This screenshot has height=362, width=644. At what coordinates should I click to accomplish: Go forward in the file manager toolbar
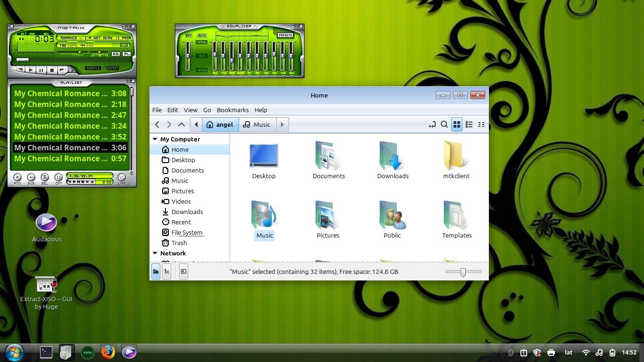pyautogui.click(x=169, y=124)
